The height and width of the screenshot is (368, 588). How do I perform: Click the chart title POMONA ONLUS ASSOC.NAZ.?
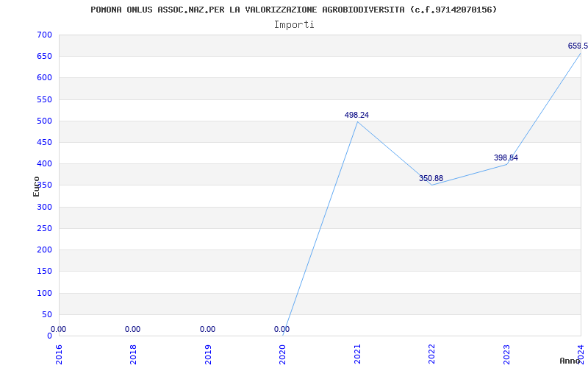[293, 10]
